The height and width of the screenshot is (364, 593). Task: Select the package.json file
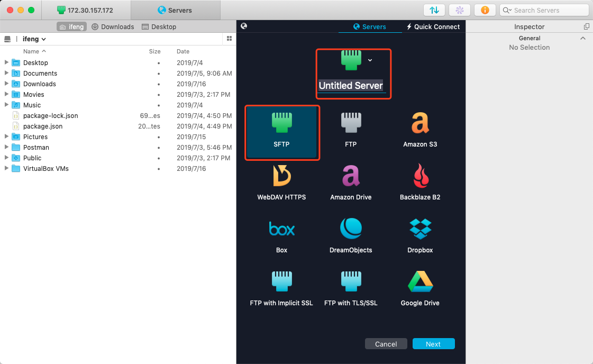(43, 126)
